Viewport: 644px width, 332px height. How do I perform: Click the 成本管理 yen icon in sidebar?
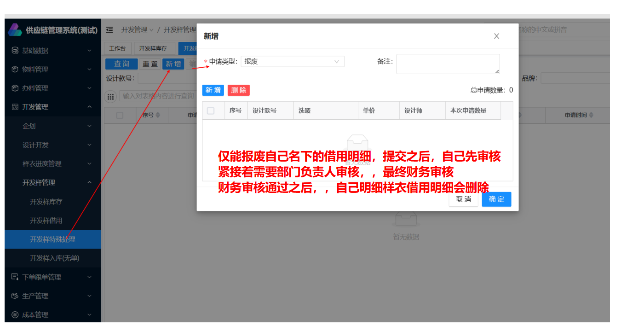15,315
